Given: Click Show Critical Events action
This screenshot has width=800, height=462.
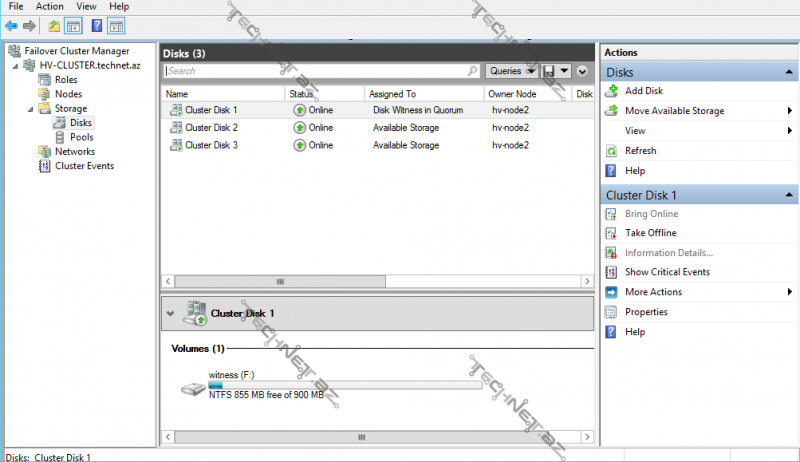Looking at the screenshot, I should [667, 272].
